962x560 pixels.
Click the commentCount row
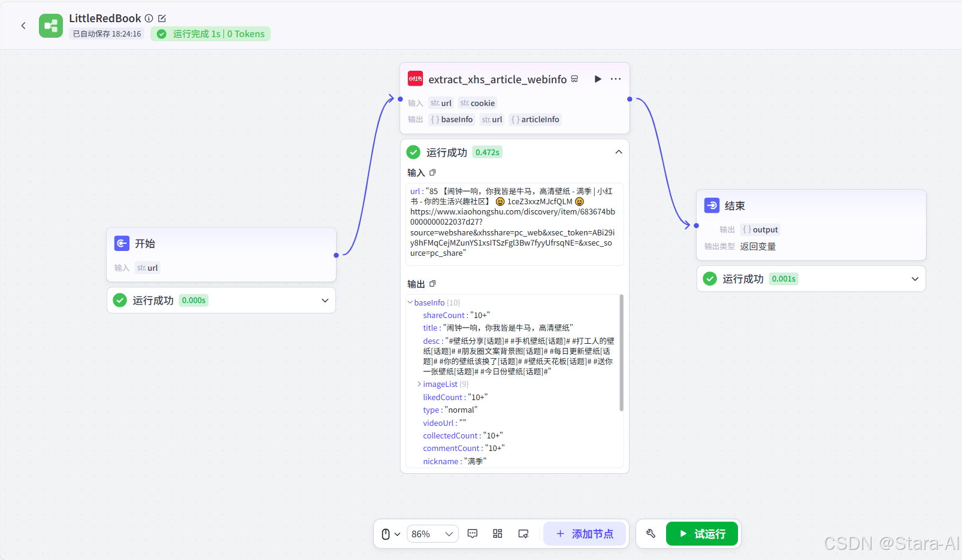tap(464, 448)
